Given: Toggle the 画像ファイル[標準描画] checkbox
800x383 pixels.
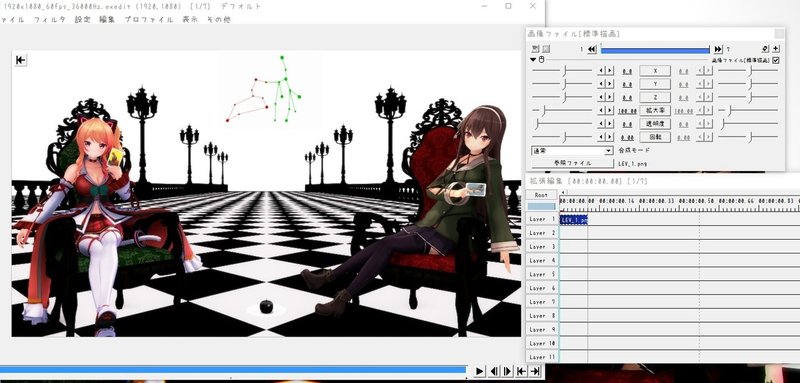Looking at the screenshot, I should pos(776,60).
